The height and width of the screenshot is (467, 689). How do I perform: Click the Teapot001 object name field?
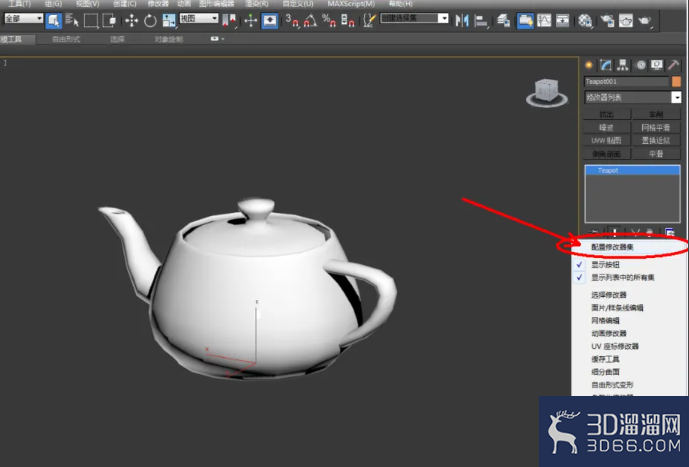pyautogui.click(x=627, y=82)
